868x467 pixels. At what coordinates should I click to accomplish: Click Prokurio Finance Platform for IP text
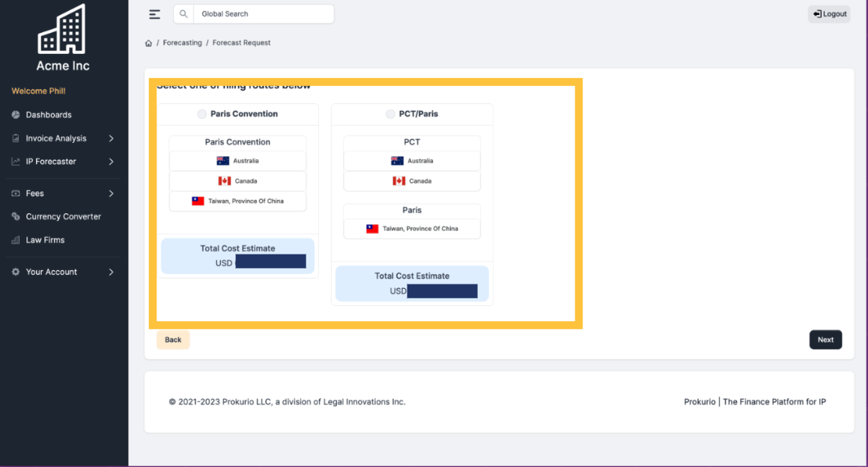click(x=754, y=402)
